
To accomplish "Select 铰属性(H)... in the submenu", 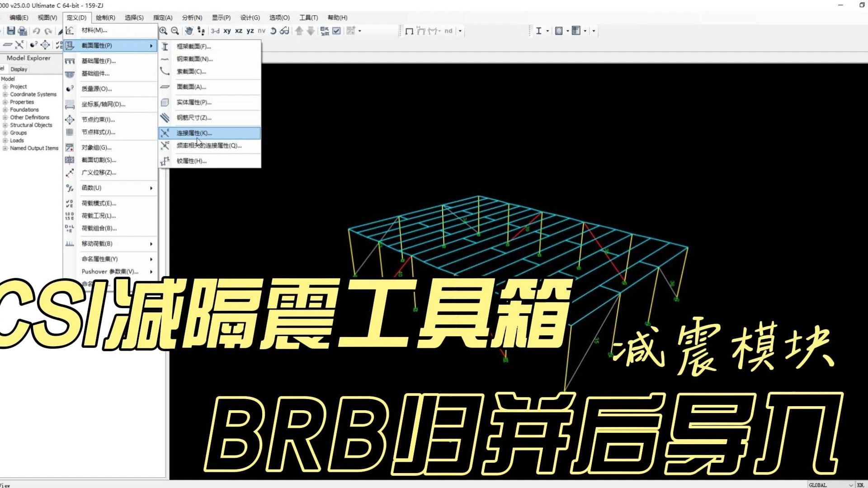I will click(210, 161).
